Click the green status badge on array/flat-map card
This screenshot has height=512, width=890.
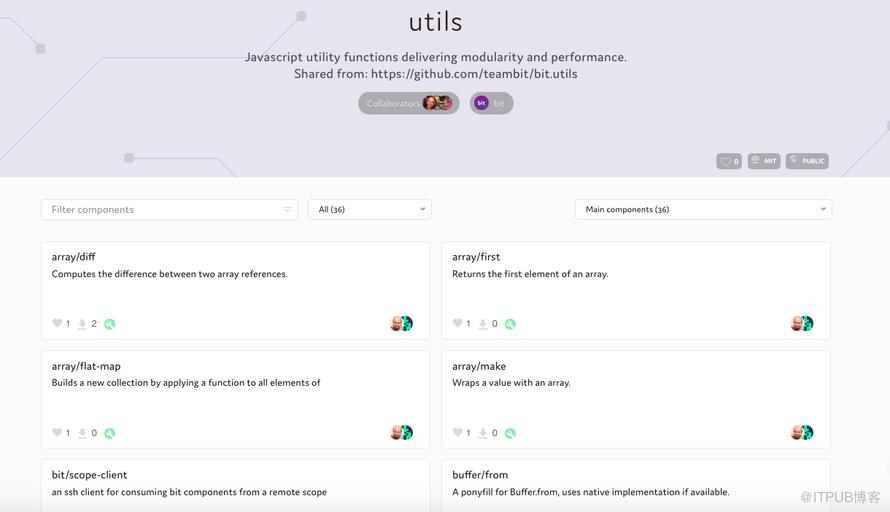pyautogui.click(x=110, y=433)
